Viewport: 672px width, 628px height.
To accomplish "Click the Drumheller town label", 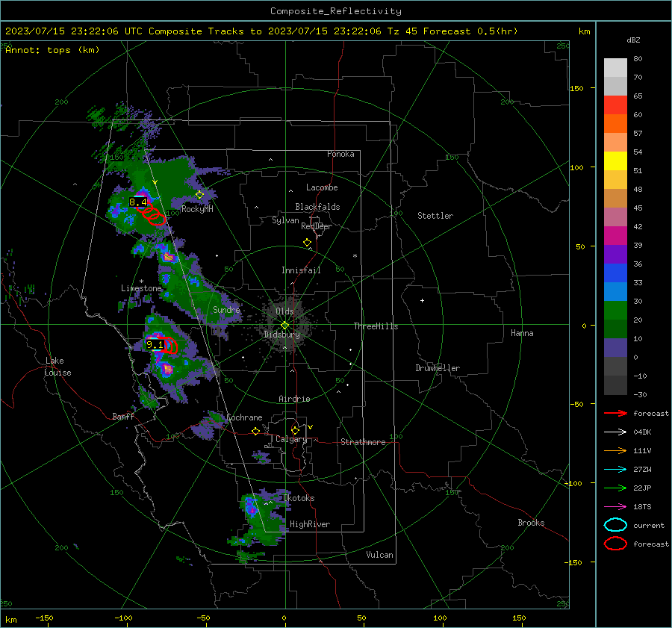I will [438, 368].
